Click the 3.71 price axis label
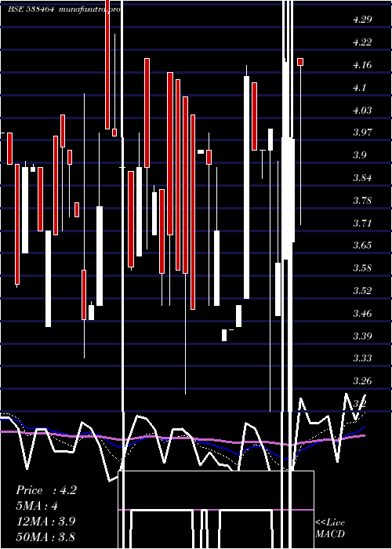Screen dimensions: 392x549 (x=362, y=223)
